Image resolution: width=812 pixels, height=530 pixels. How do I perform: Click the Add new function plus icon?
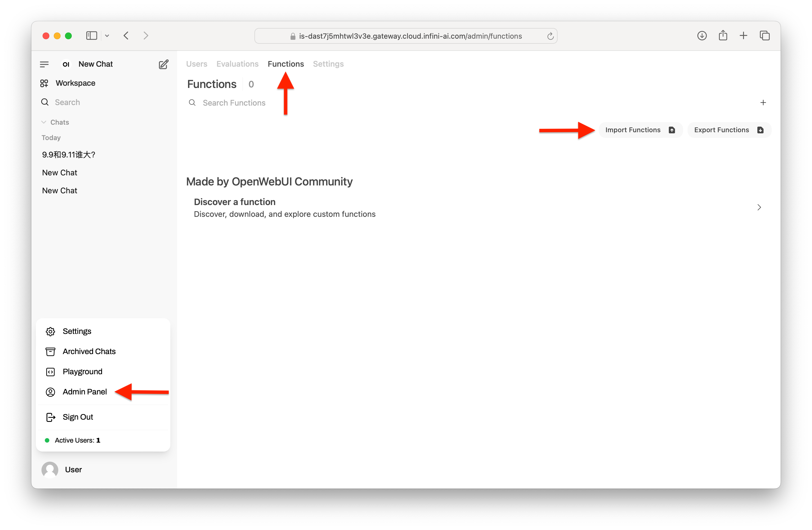coord(763,102)
